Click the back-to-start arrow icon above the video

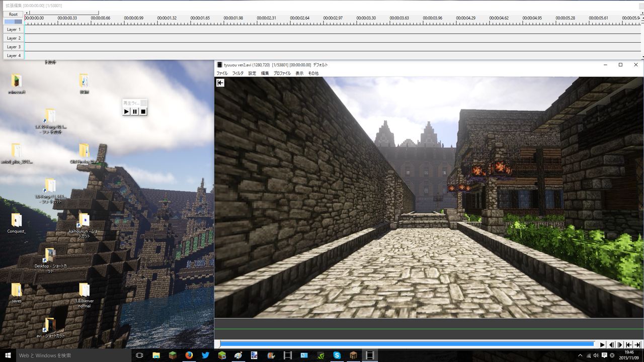click(220, 82)
